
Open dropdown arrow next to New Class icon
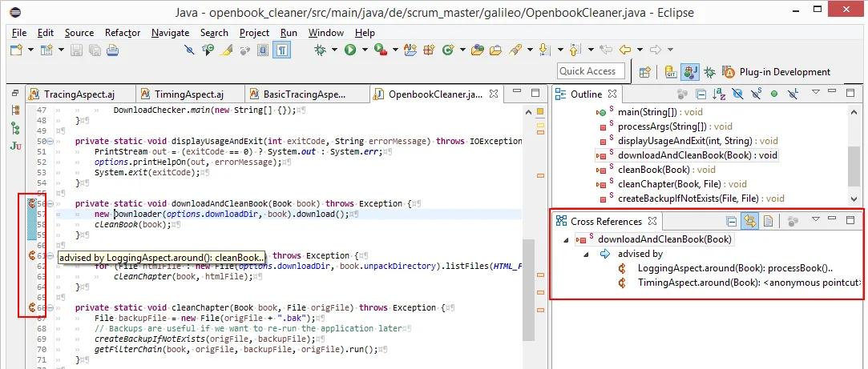462,50
